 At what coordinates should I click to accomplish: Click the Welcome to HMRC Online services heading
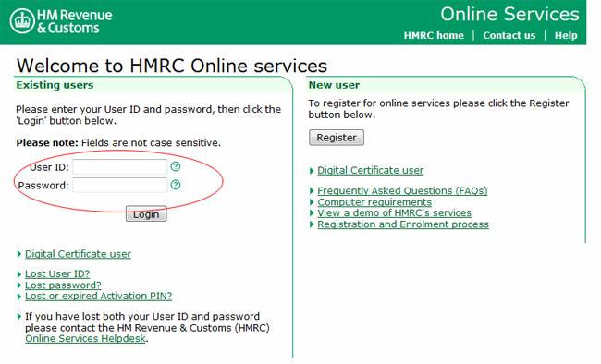(172, 66)
